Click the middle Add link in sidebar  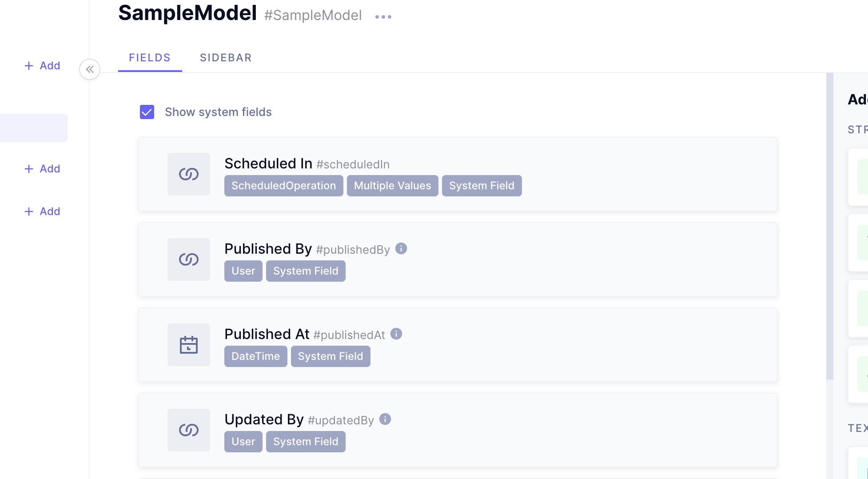(x=42, y=168)
